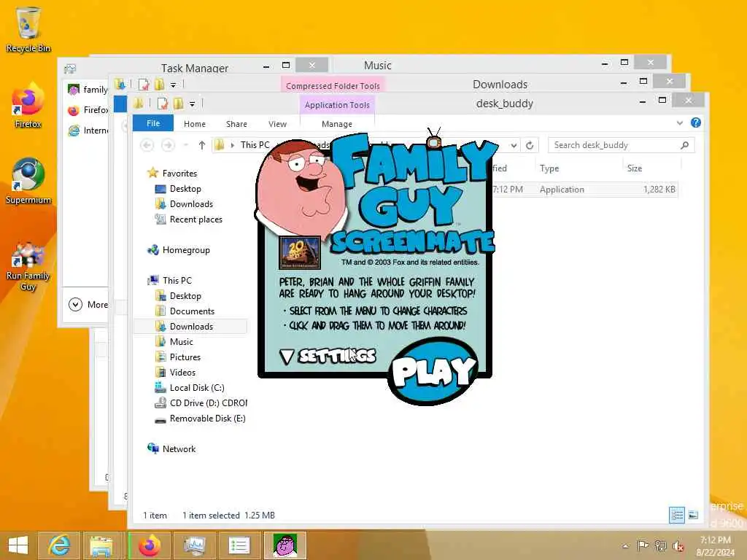Select Application Tools contextual tab
Image resolution: width=747 pixels, height=560 pixels.
click(337, 105)
